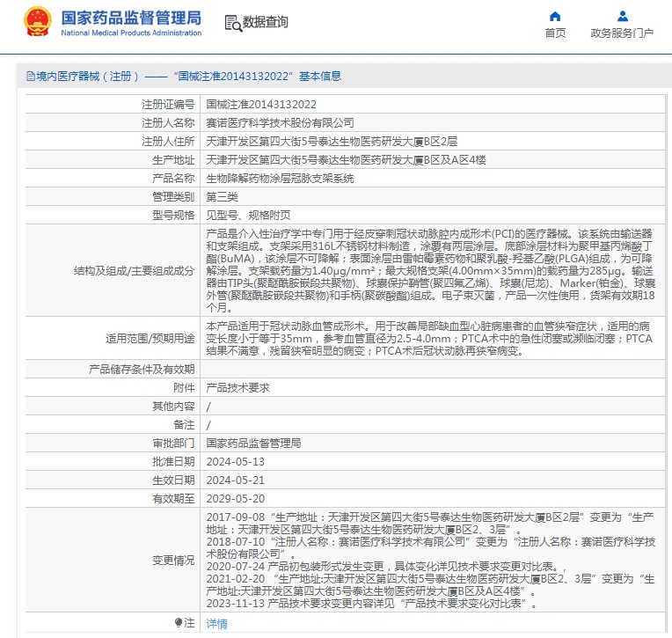This screenshot has height=638, width=672.
Task: Click the 政务服务门户 user icon
Action: 622,17
